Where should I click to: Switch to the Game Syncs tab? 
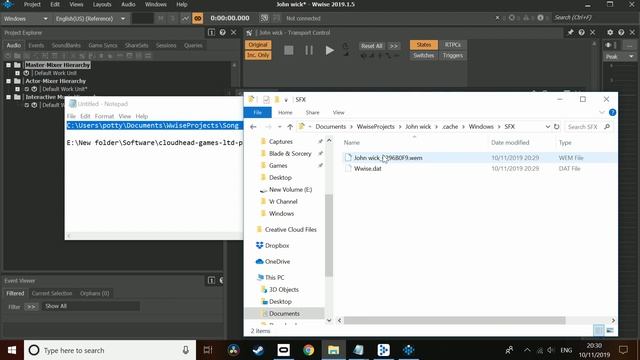pos(103,45)
